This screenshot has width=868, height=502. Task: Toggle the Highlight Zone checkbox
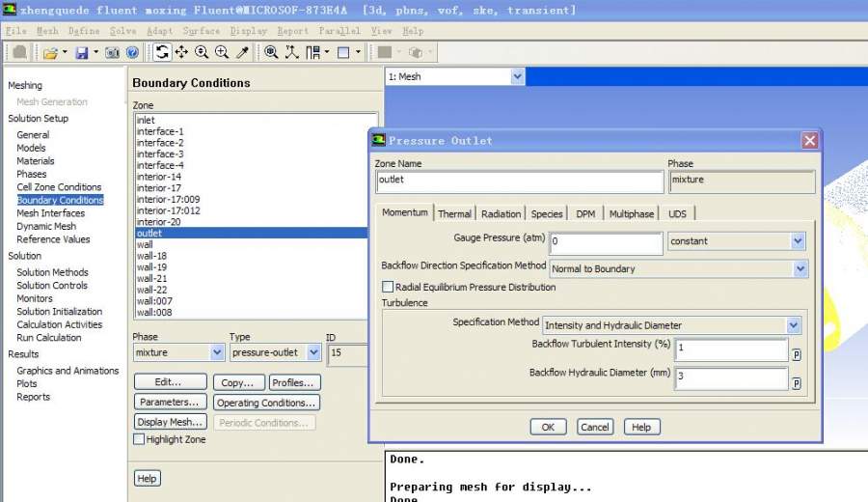tap(139, 439)
